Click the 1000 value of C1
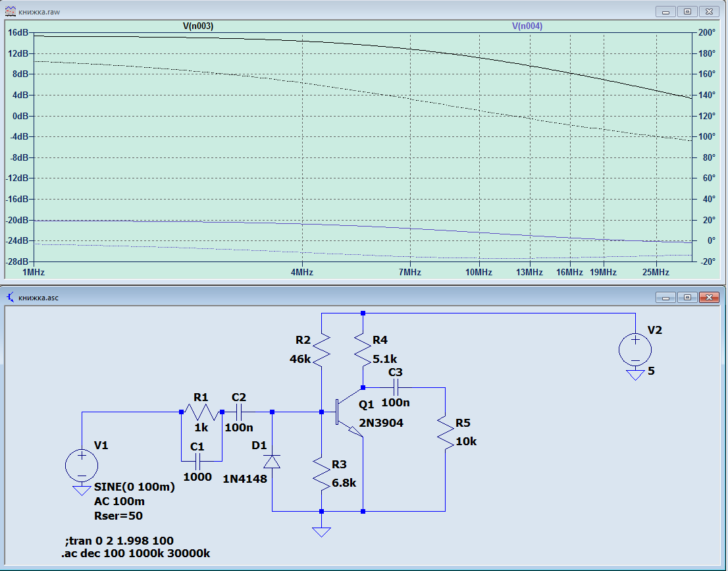 pos(197,477)
